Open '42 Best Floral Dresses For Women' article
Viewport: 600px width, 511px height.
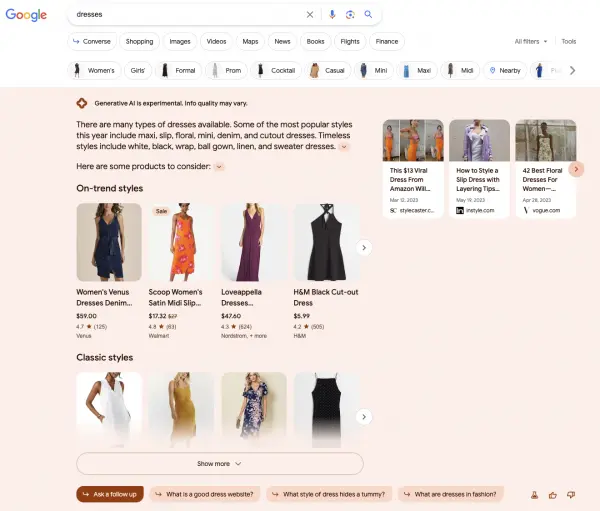tap(546, 168)
